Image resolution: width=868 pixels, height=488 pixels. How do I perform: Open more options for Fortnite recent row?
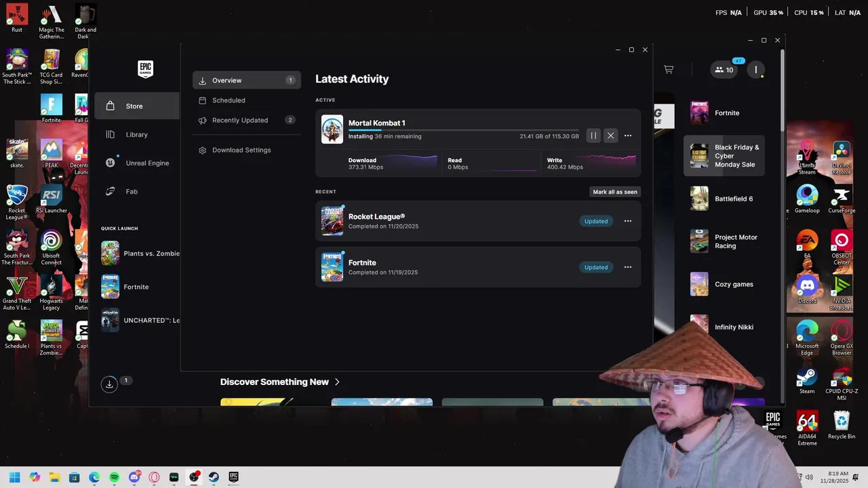click(628, 267)
